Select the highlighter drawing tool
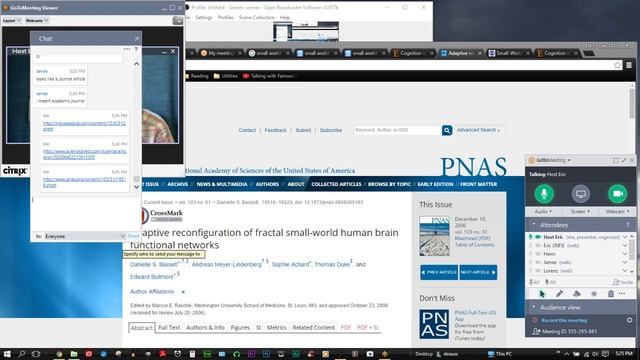The image size is (640, 360). coord(576,293)
